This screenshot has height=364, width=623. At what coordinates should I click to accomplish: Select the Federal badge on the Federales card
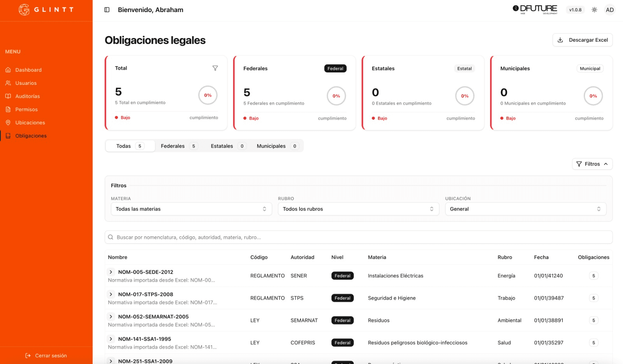(335, 68)
